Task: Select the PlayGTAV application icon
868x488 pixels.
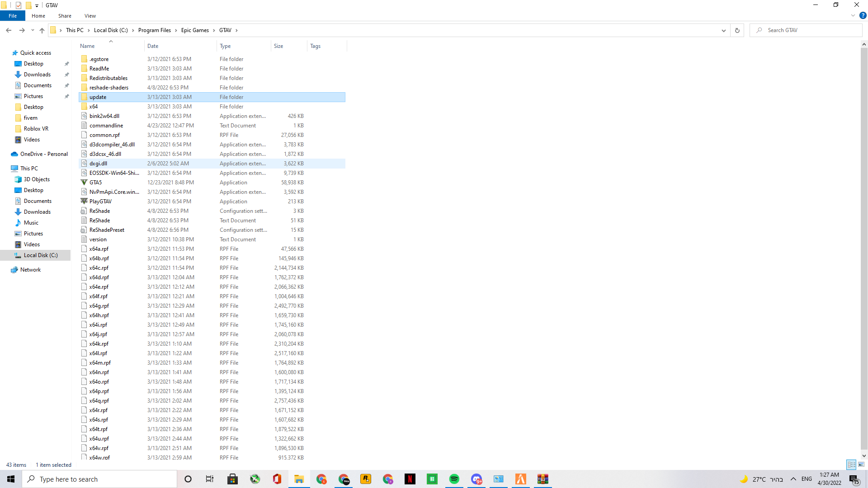Action: tap(84, 202)
